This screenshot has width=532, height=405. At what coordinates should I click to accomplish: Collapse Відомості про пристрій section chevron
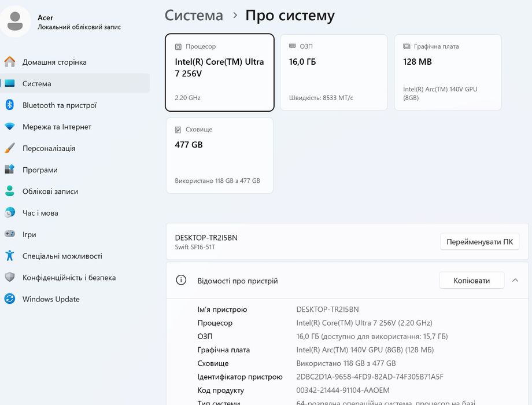(515, 281)
